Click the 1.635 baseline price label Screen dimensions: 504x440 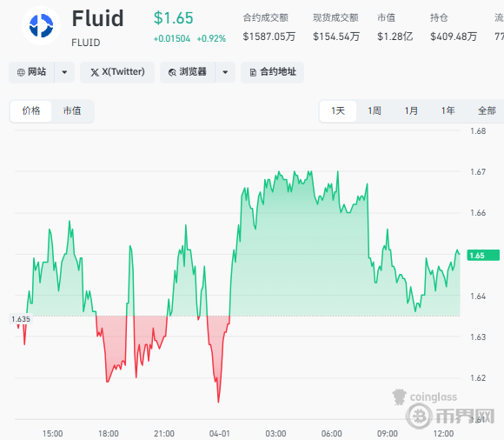point(21,319)
